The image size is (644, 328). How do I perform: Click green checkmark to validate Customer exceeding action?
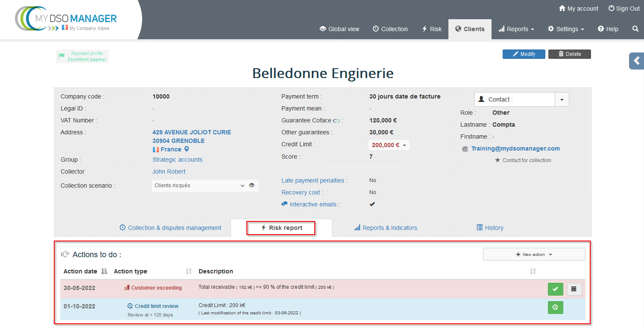pyautogui.click(x=555, y=289)
